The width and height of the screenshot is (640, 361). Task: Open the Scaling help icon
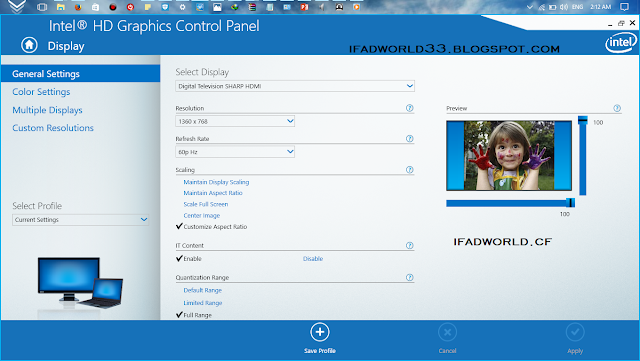409,169
